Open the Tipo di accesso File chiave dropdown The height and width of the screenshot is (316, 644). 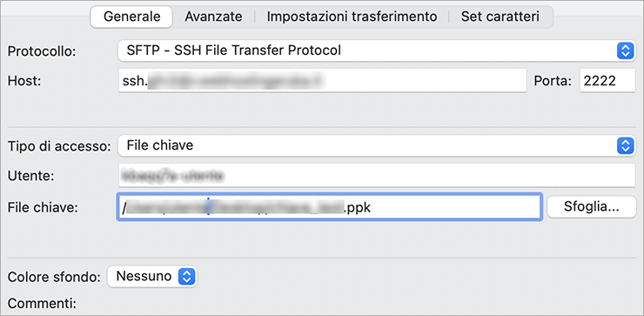pyautogui.click(x=376, y=145)
